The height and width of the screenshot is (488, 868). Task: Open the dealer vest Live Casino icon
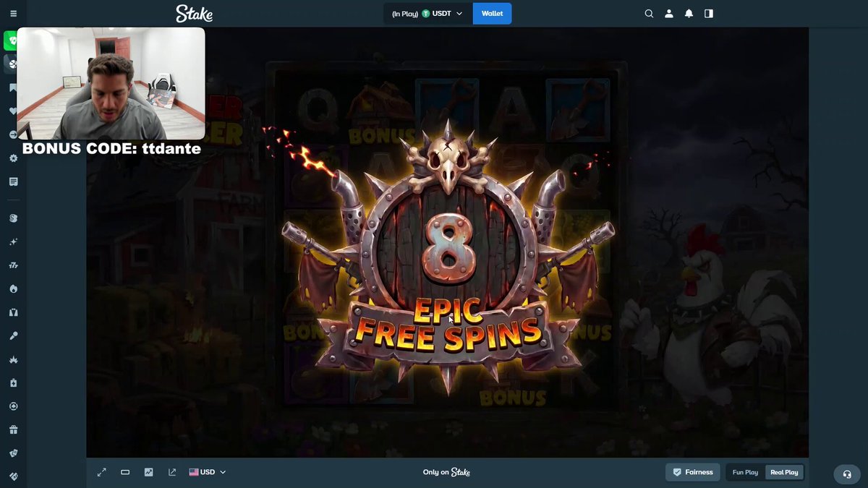pos(13,312)
